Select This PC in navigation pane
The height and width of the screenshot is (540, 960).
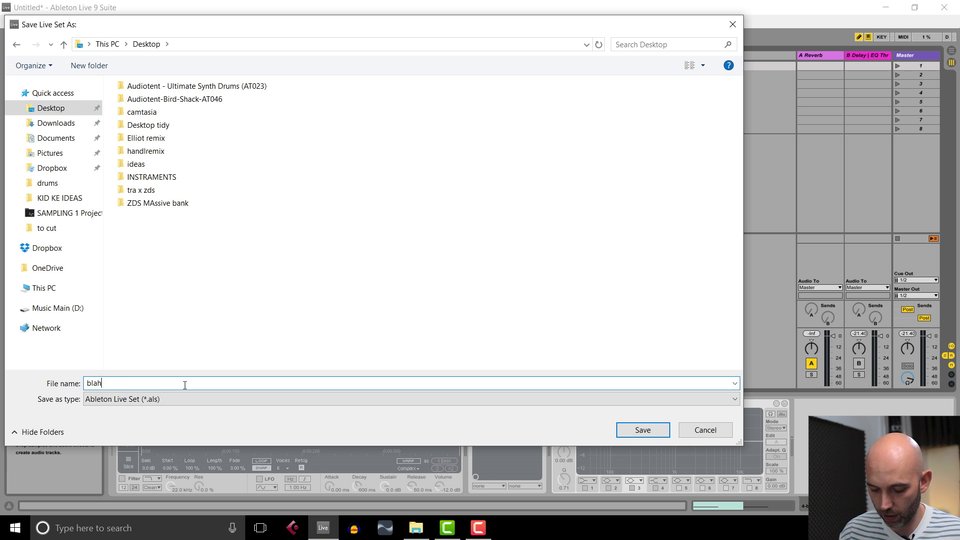(43, 288)
